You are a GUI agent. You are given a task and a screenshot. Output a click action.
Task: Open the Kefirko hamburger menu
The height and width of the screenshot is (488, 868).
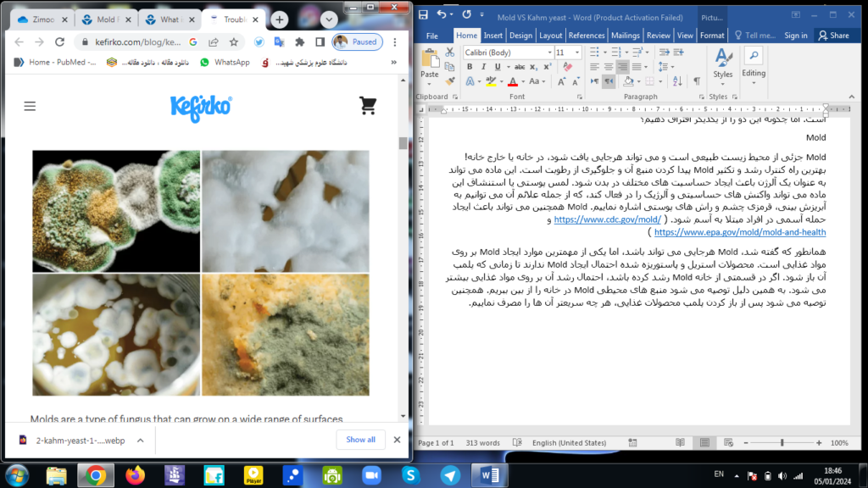[x=30, y=106]
